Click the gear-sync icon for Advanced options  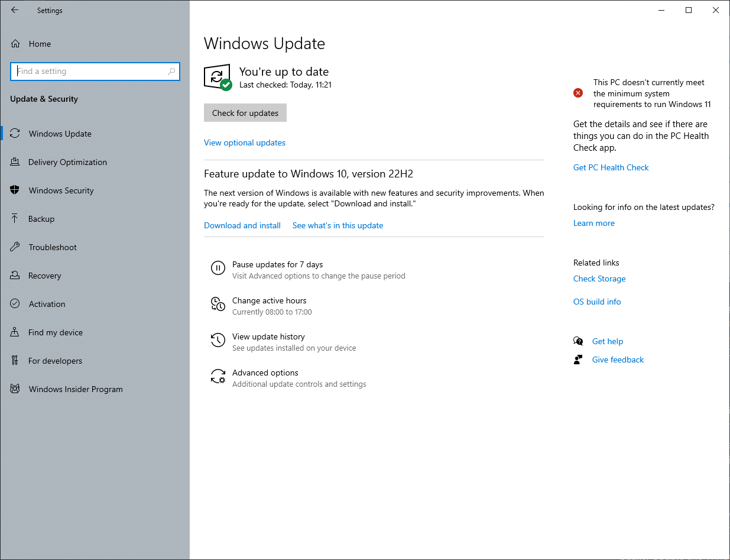(x=218, y=376)
